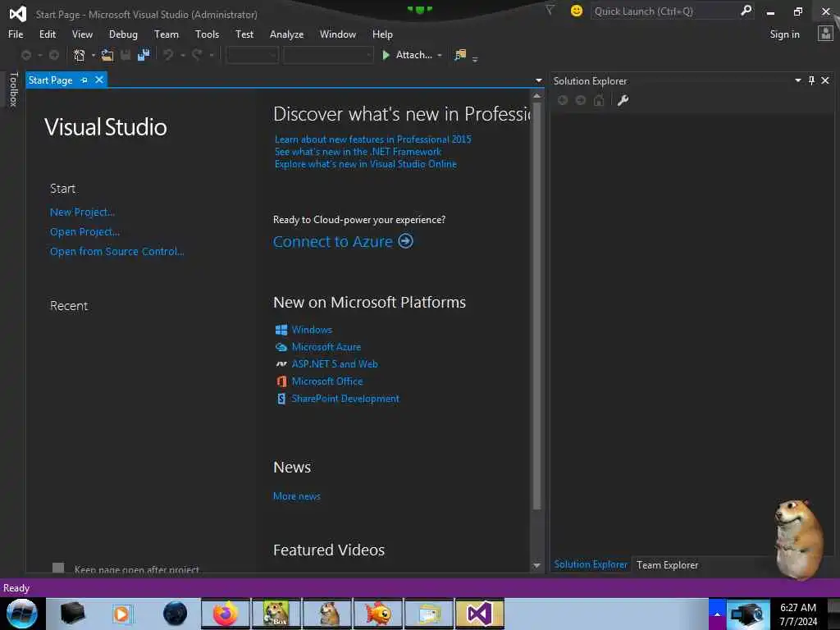
Task: Show hidden system tray icons arrow
Action: pos(717,614)
